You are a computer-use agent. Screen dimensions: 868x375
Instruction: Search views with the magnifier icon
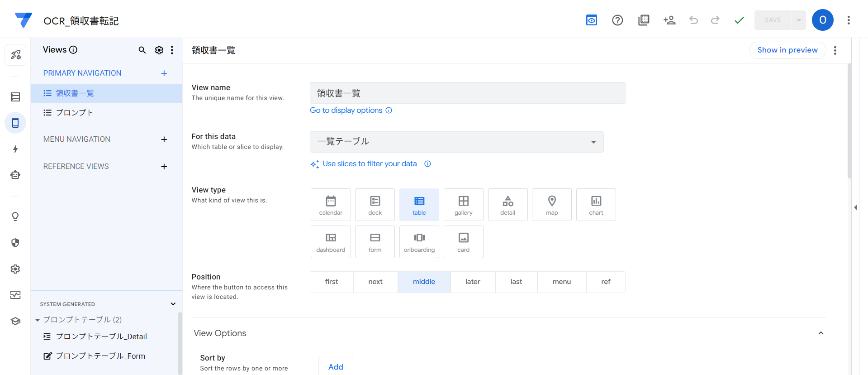point(142,50)
